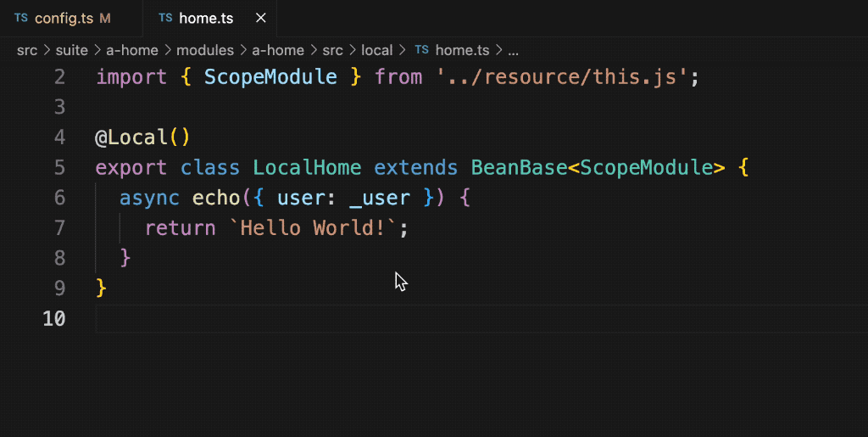This screenshot has width=868, height=437.
Task: Click the echo method name
Action: 216,197
